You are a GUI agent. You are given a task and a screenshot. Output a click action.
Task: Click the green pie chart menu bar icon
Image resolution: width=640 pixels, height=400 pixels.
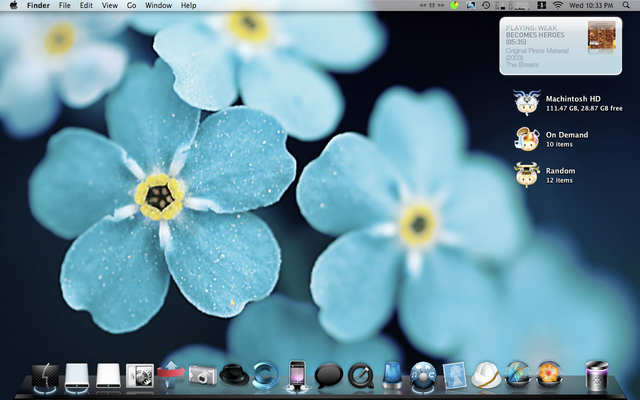click(454, 5)
